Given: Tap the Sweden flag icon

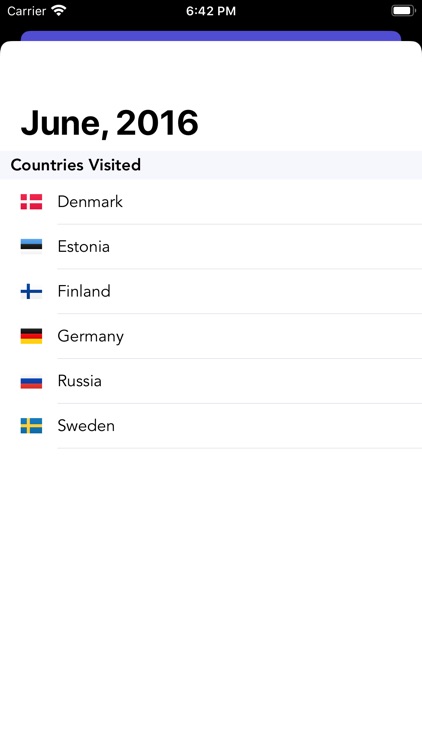Looking at the screenshot, I should 31,426.
